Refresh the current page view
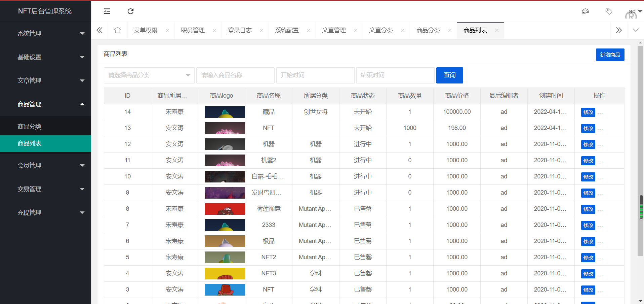Image resolution: width=644 pixels, height=304 pixels. coord(130,11)
